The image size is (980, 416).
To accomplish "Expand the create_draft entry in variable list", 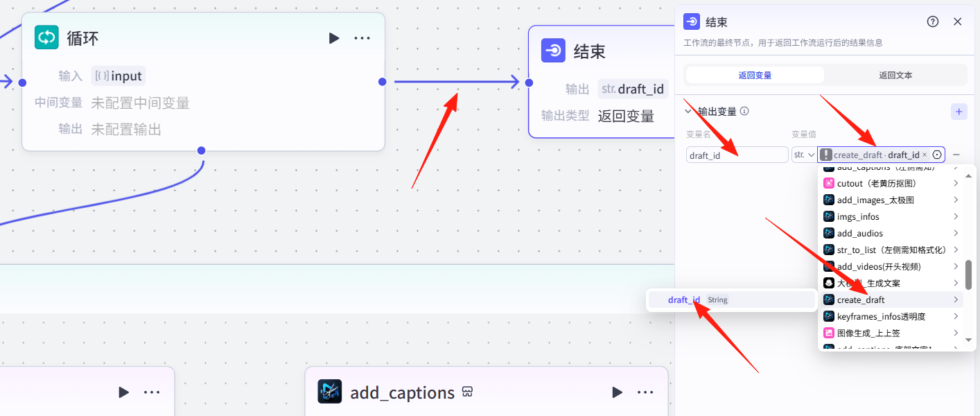I will pyautogui.click(x=956, y=300).
